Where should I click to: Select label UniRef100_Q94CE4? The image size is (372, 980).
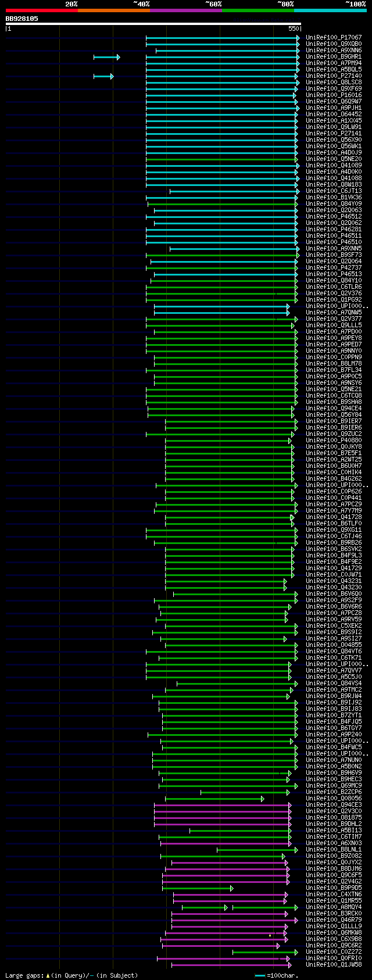pos(334,409)
